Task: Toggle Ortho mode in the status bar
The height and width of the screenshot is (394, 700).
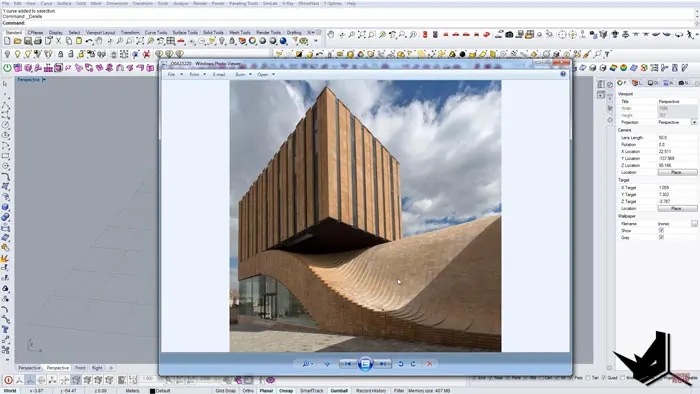Action: pos(248,390)
